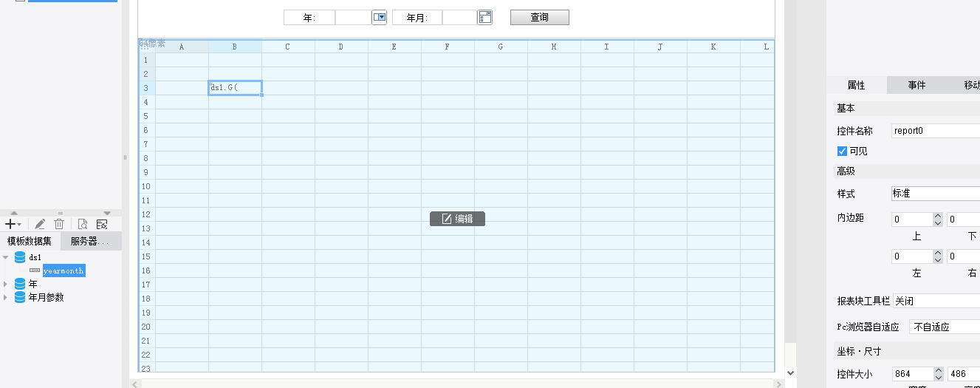The height and width of the screenshot is (388, 980).
Task: Increase the 控件大小 width 864 stepper
Action: pos(938,370)
